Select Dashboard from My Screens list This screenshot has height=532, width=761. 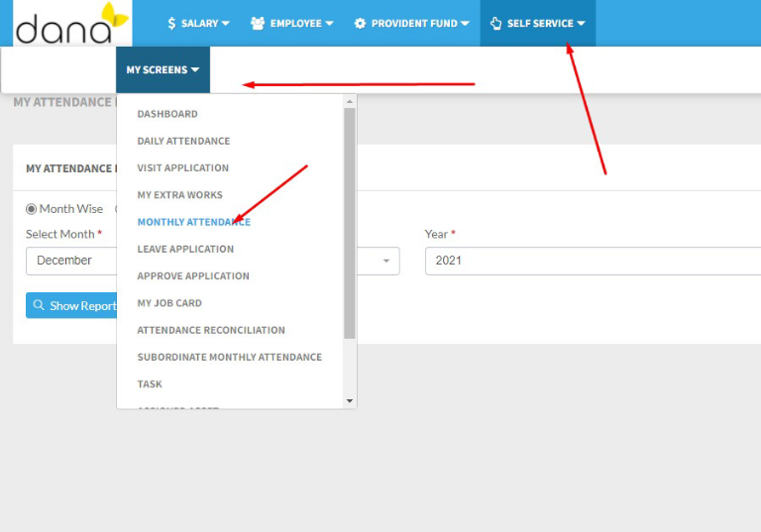point(167,114)
